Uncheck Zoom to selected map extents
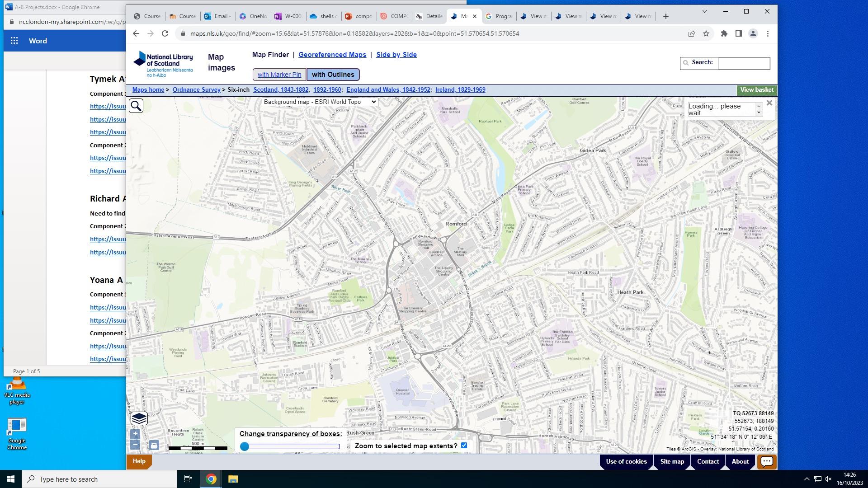 464,446
